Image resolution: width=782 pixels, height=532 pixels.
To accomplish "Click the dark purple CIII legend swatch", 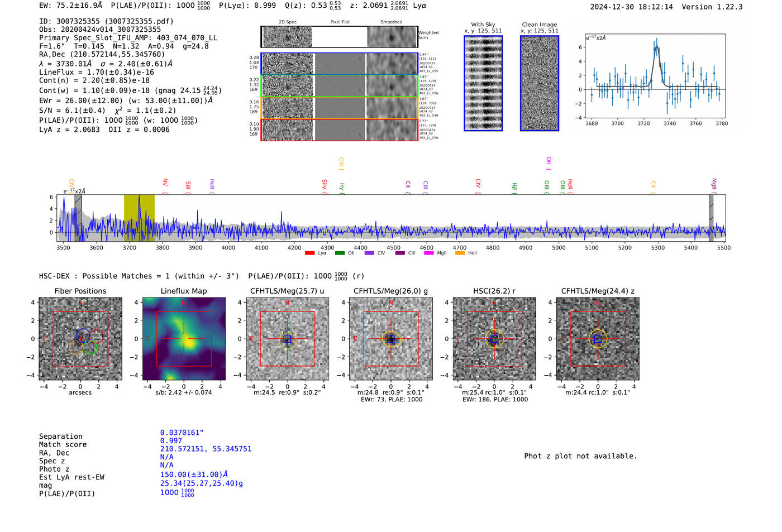I will tap(400, 253).
